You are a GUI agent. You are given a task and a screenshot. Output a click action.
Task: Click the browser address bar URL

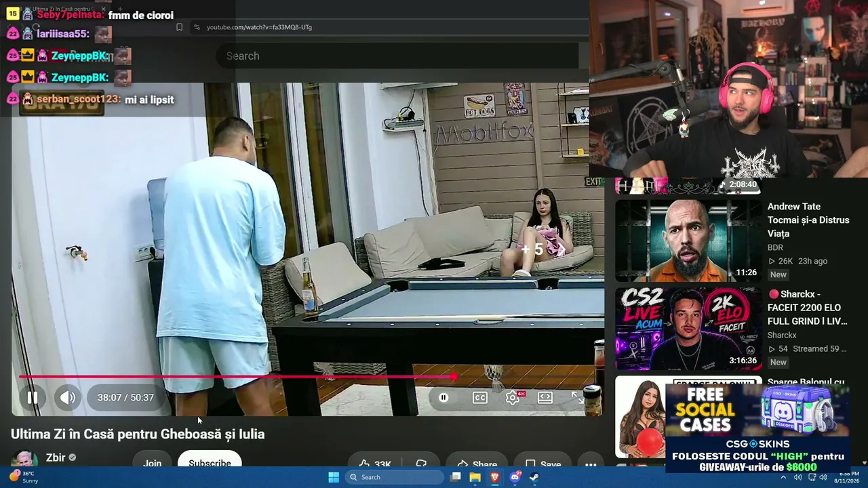point(259,27)
